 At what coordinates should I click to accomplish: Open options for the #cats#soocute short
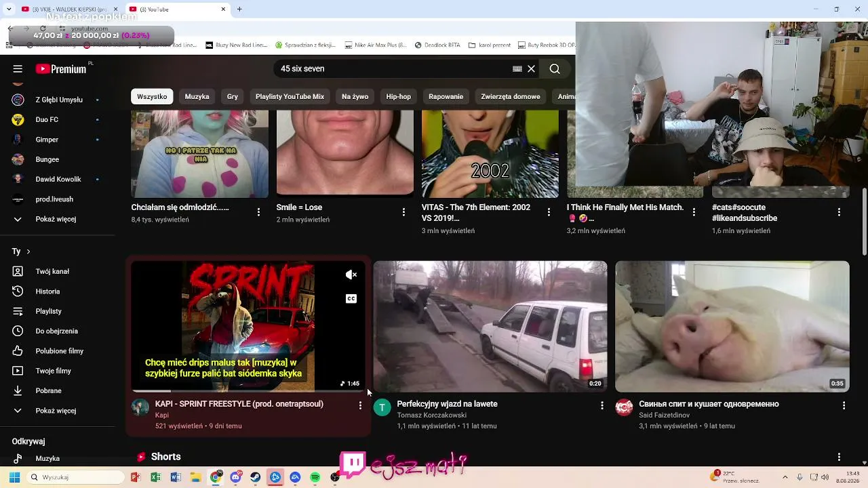(x=839, y=212)
